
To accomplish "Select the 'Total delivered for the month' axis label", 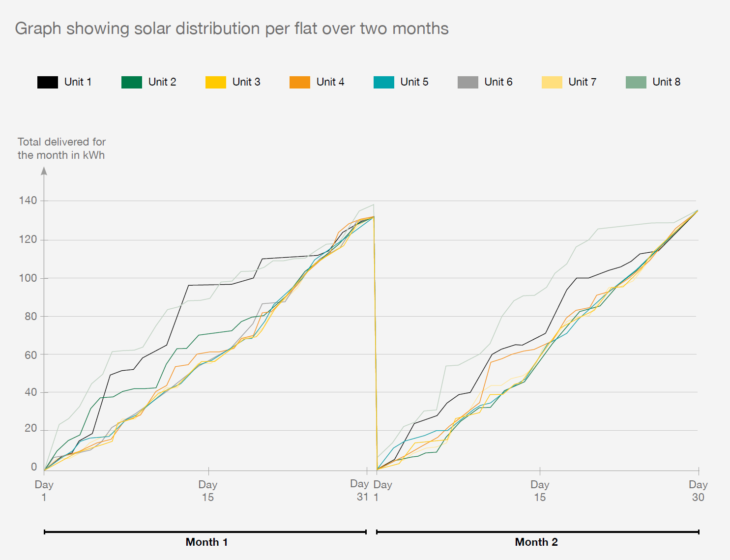I will point(61,148).
